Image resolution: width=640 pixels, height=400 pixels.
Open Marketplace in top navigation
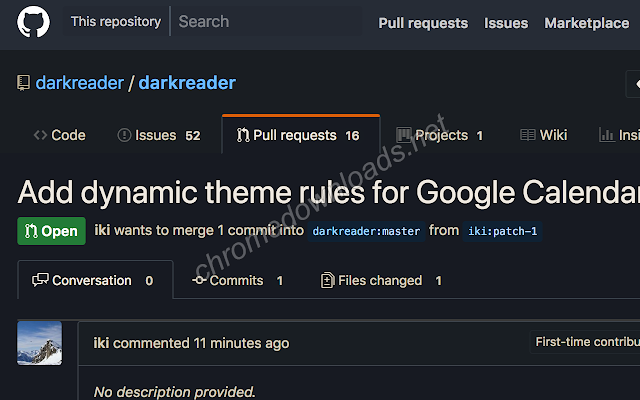587,23
